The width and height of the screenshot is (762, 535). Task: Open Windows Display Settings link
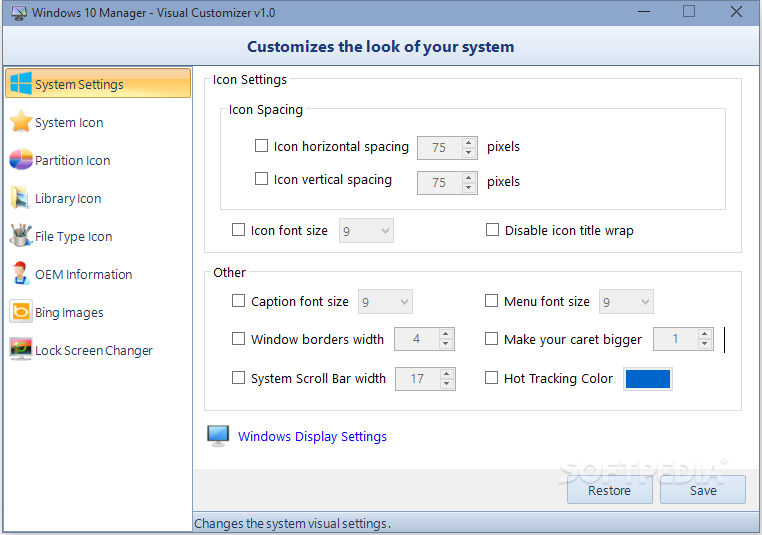pyautogui.click(x=312, y=436)
